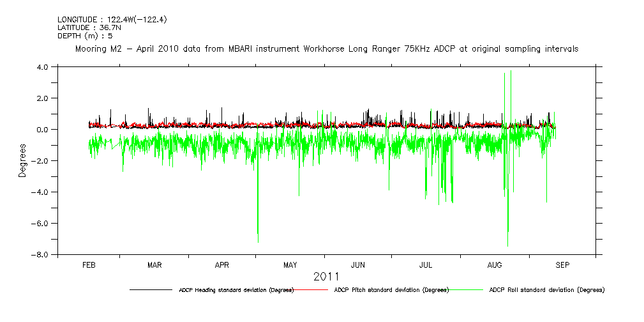Click the 0.0 y-axis tick label
This screenshot has height=322, width=644.
click(43, 130)
